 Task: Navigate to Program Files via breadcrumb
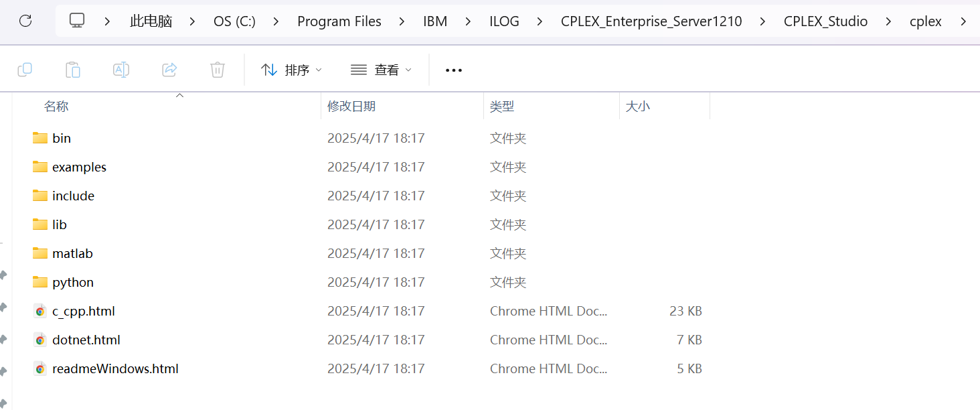click(339, 21)
